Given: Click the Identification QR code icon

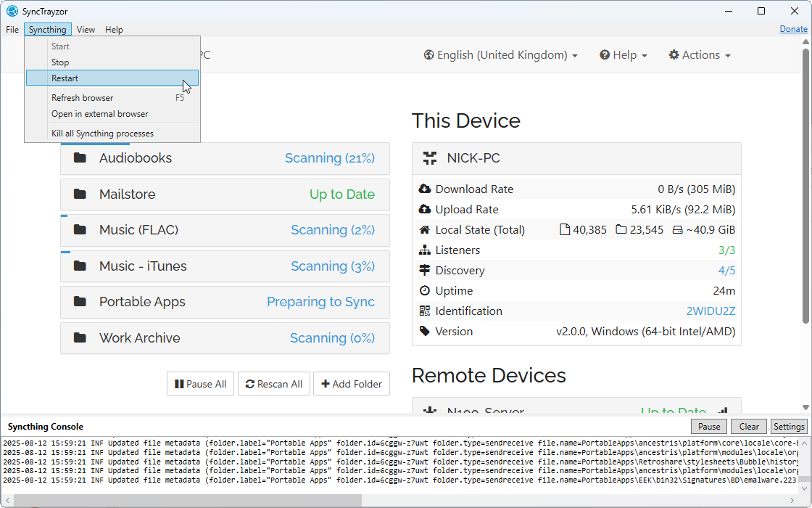Looking at the screenshot, I should (x=425, y=311).
